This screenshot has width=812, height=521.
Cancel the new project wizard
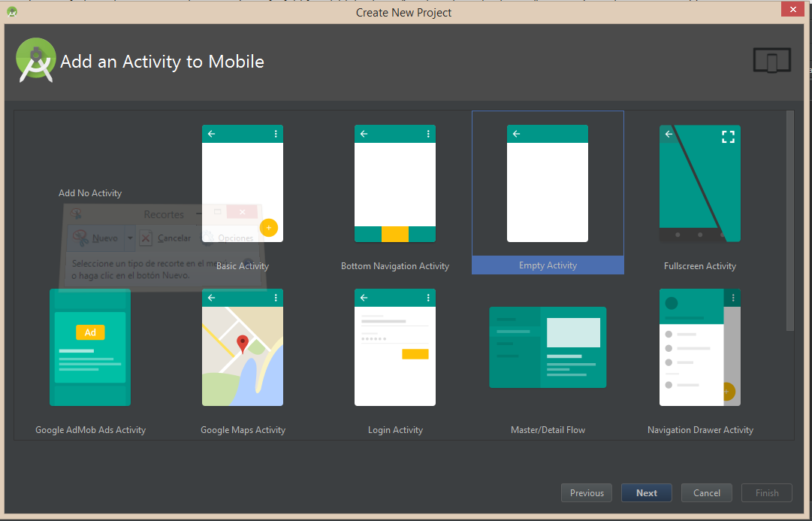pyautogui.click(x=706, y=492)
